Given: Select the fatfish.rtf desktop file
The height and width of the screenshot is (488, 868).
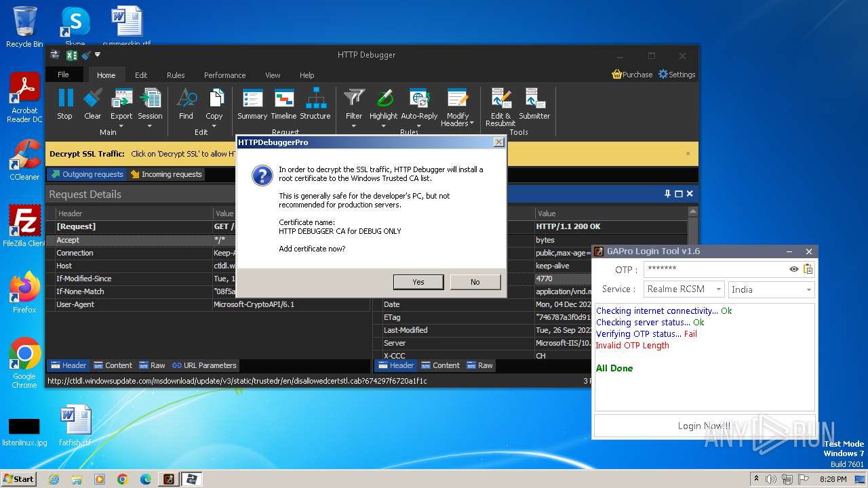Looking at the screenshot, I should click(x=75, y=426).
